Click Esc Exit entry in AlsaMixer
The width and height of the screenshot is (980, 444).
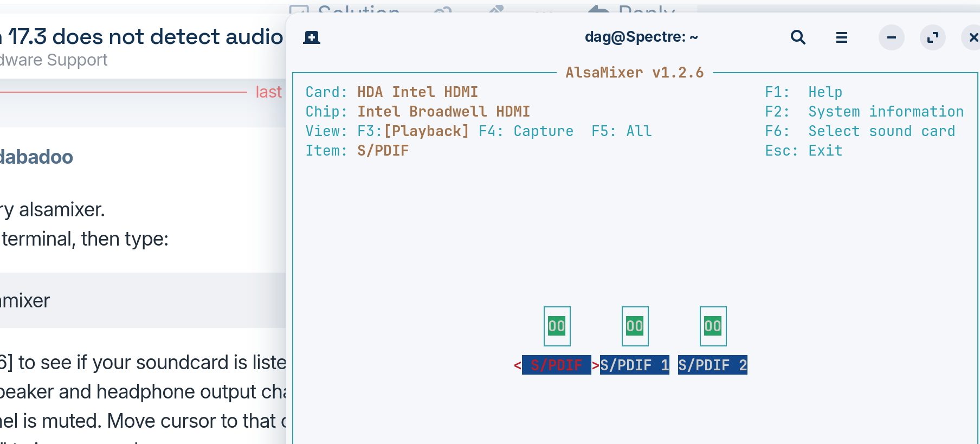point(803,151)
